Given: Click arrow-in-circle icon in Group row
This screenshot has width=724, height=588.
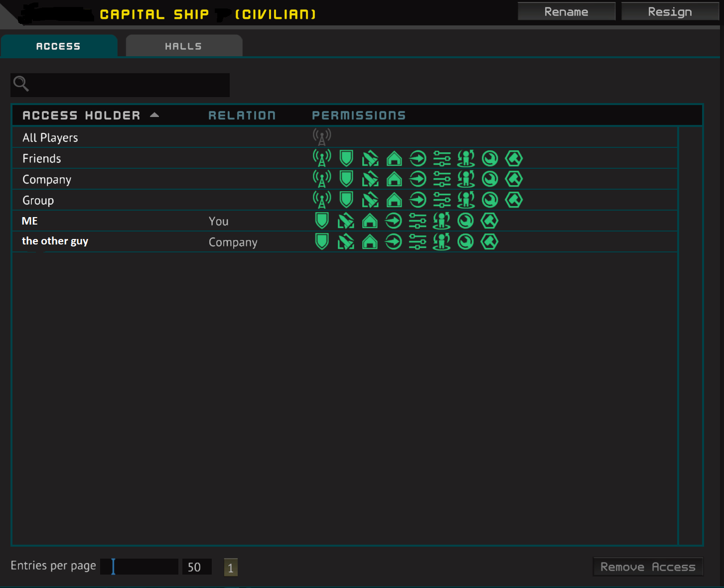Looking at the screenshot, I should coord(418,200).
